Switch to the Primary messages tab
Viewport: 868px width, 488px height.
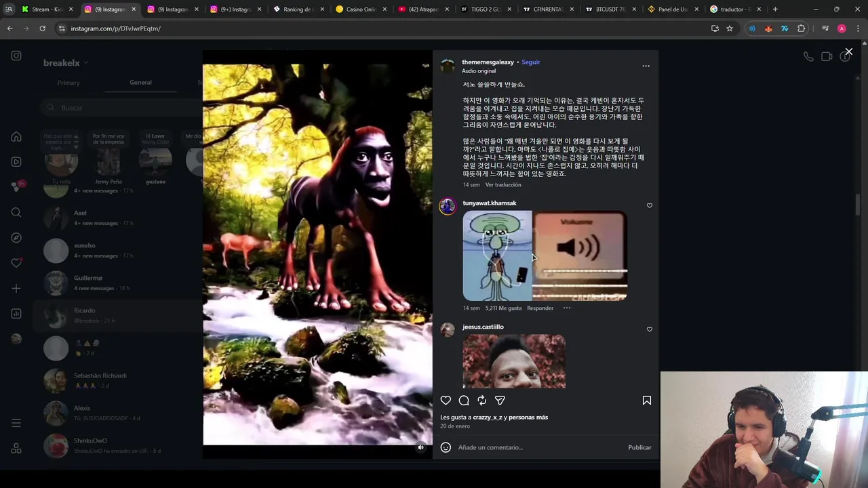click(68, 83)
